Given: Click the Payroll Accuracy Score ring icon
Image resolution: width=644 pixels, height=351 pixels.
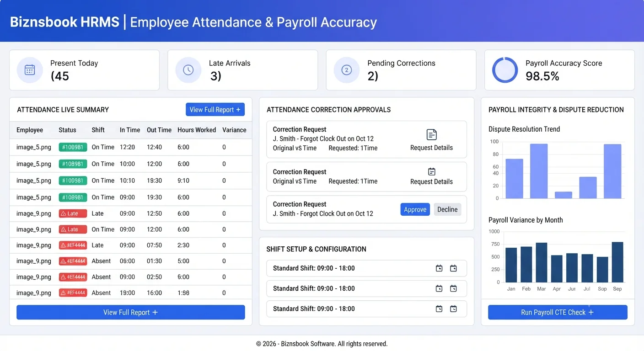Looking at the screenshot, I should [504, 70].
